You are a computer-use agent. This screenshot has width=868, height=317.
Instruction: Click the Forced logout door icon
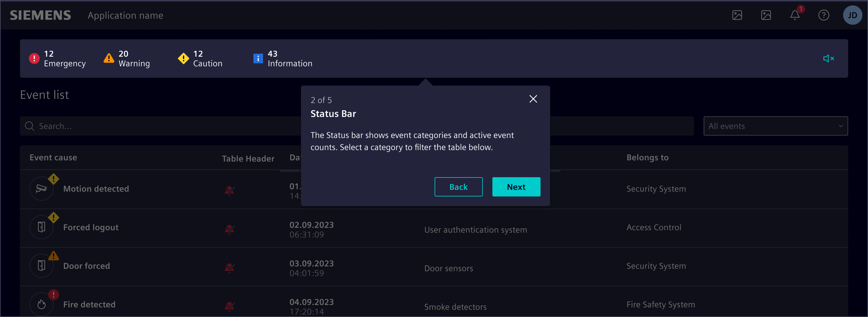pos(42,227)
